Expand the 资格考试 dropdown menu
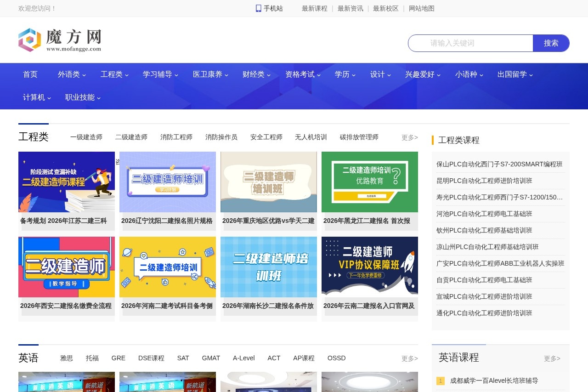This screenshot has width=588, height=392. pos(300,74)
